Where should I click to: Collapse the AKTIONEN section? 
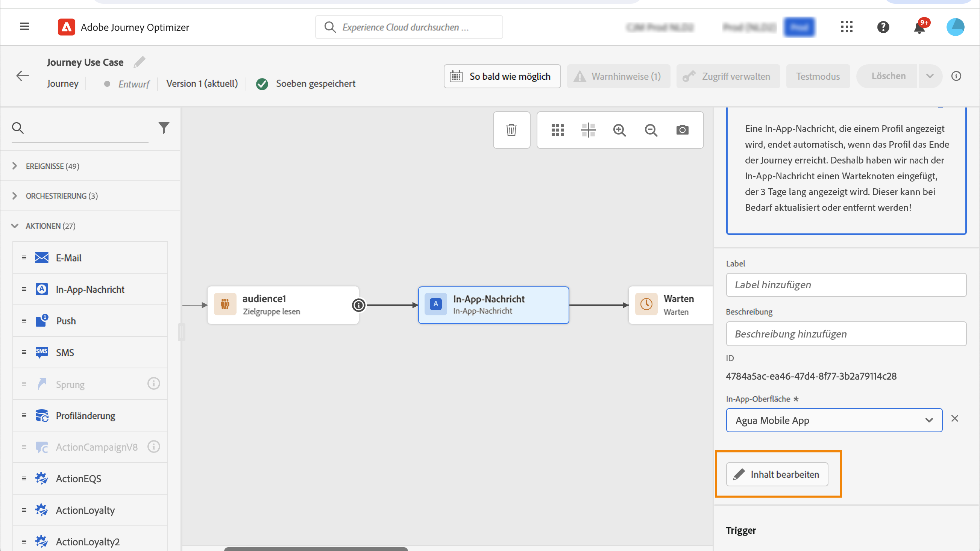14,226
